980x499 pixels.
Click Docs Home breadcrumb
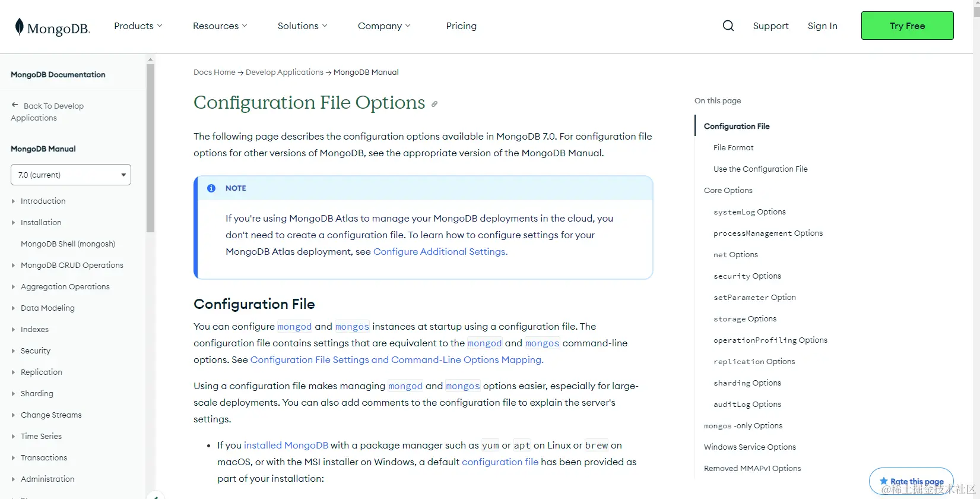click(214, 72)
